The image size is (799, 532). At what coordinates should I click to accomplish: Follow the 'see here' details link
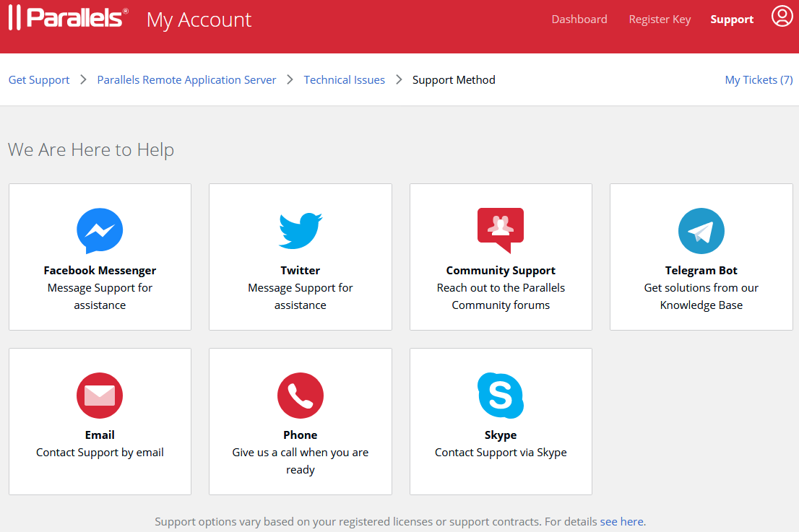[622, 521]
